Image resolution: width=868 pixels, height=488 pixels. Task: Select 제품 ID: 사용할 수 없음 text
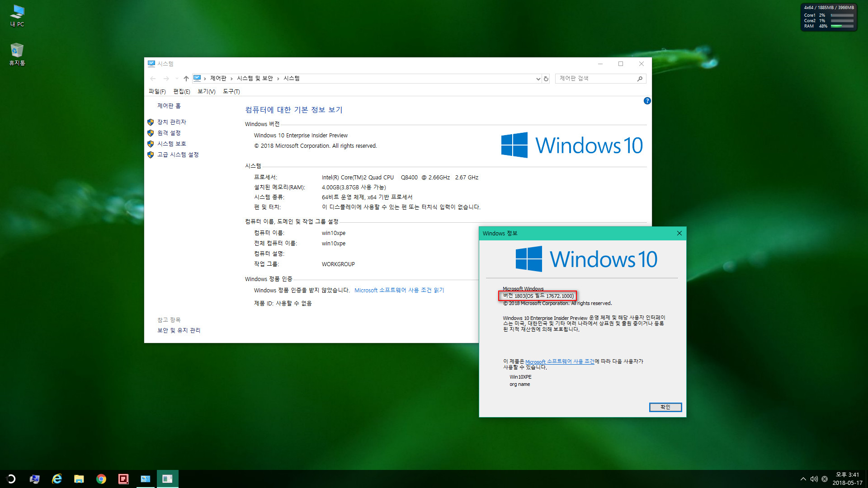(283, 304)
